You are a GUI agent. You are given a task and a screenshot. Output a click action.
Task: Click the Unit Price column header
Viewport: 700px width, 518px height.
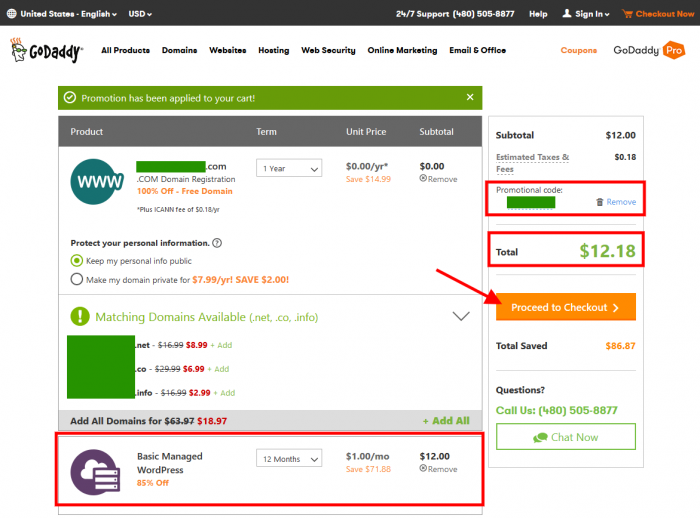point(366,132)
